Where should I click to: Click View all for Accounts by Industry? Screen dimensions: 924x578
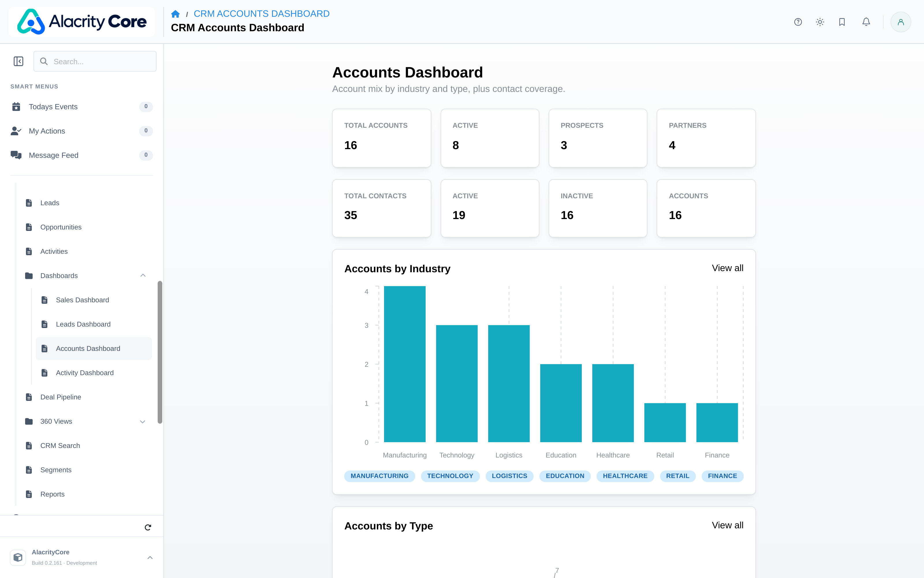727,268
